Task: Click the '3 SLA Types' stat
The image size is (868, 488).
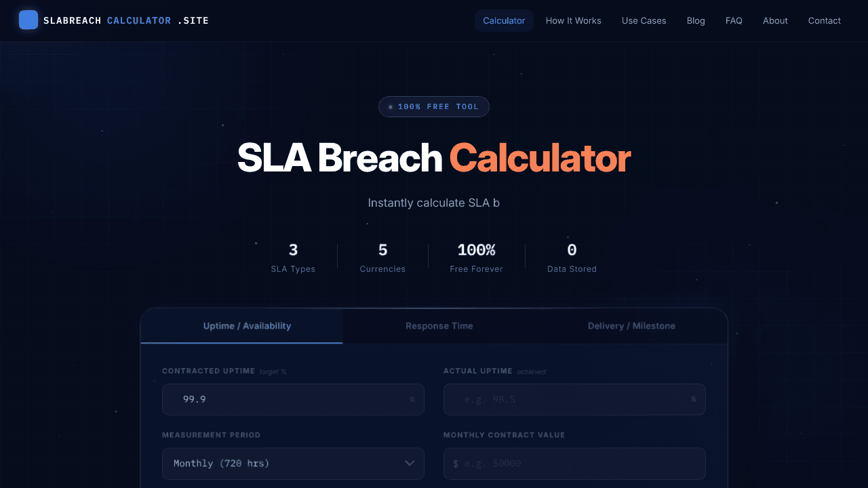Action: pos(293,258)
